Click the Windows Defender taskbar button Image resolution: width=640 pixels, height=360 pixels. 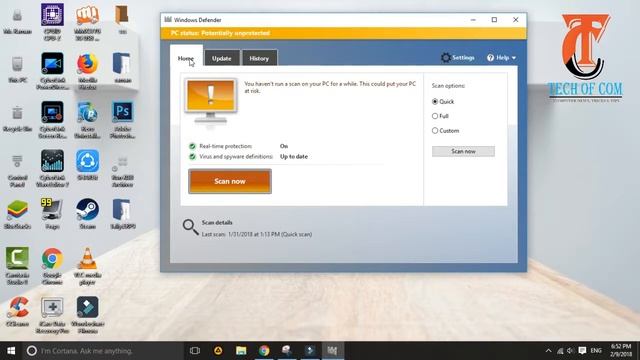pos(333,351)
